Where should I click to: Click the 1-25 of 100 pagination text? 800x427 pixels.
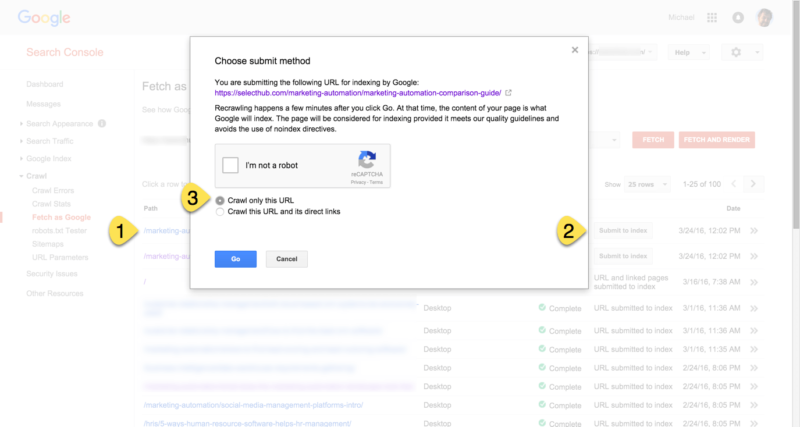[x=702, y=184]
